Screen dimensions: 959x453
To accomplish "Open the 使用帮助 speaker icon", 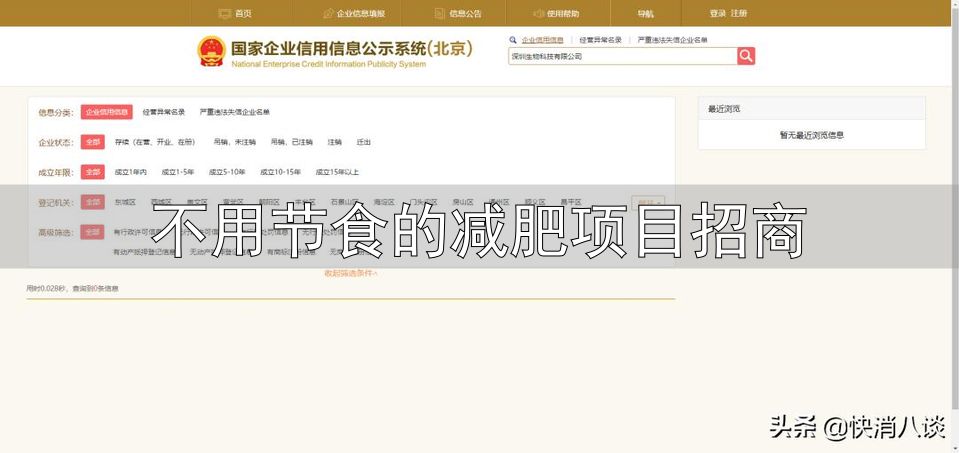I will 538,13.
